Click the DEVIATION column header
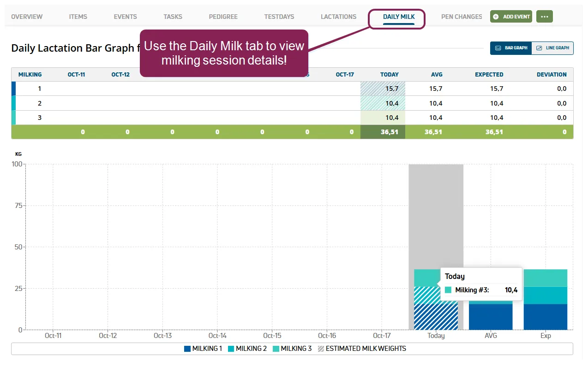The width and height of the screenshot is (588, 379). (552, 75)
